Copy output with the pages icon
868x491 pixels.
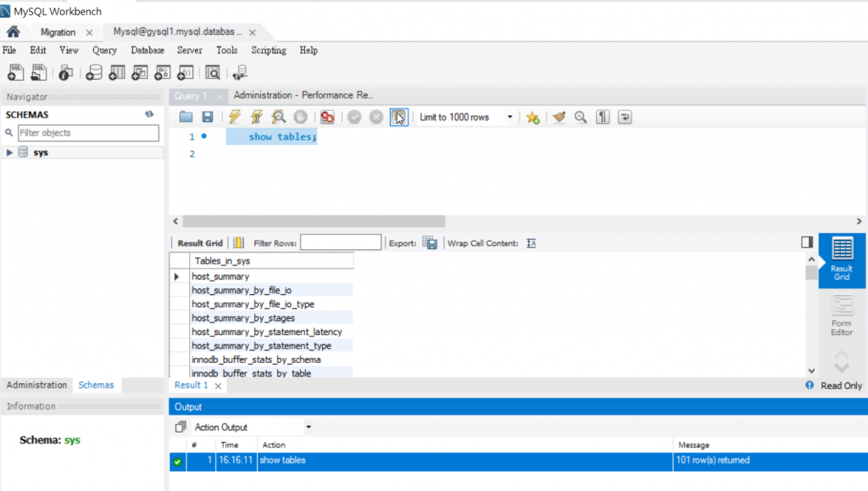point(181,427)
